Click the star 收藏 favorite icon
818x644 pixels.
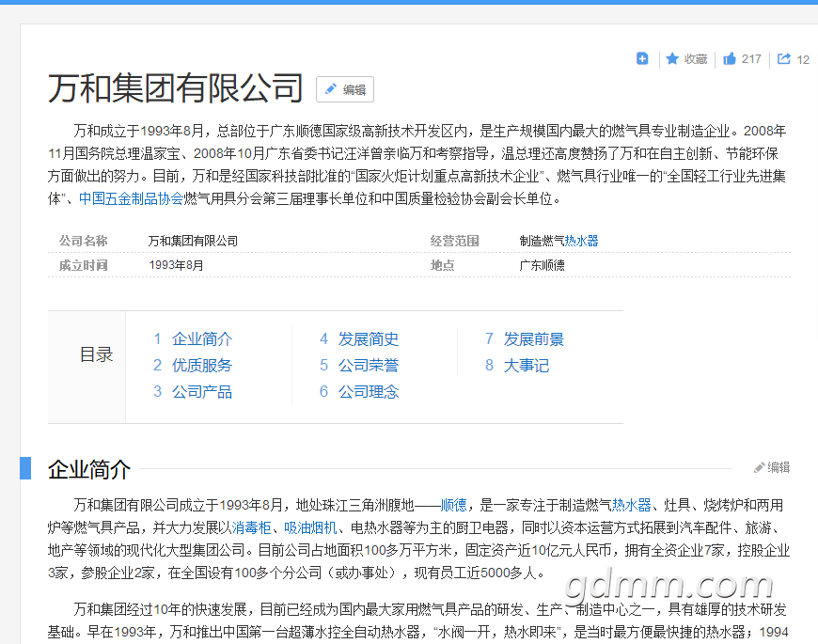[672, 58]
